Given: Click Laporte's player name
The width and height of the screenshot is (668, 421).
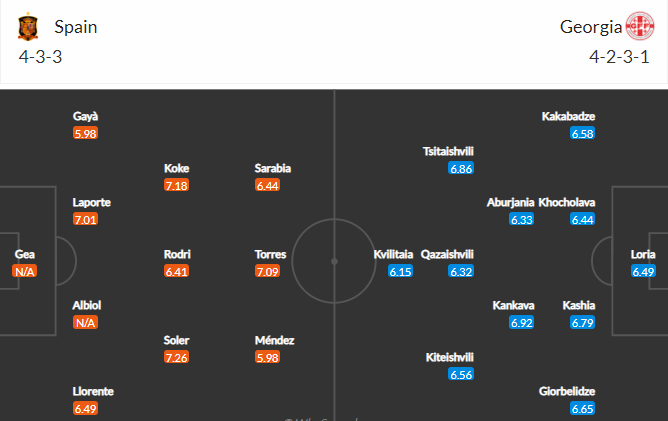Looking at the screenshot, I should (92, 202).
